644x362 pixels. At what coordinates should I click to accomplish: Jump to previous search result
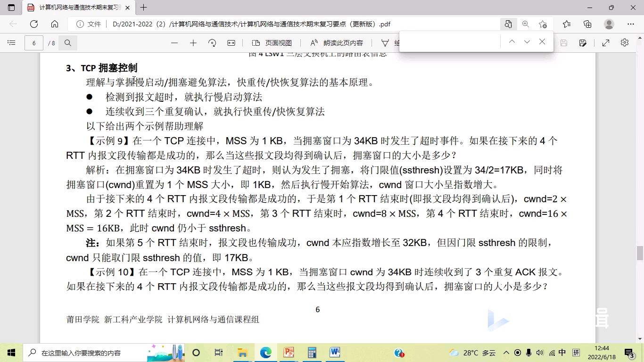point(512,42)
